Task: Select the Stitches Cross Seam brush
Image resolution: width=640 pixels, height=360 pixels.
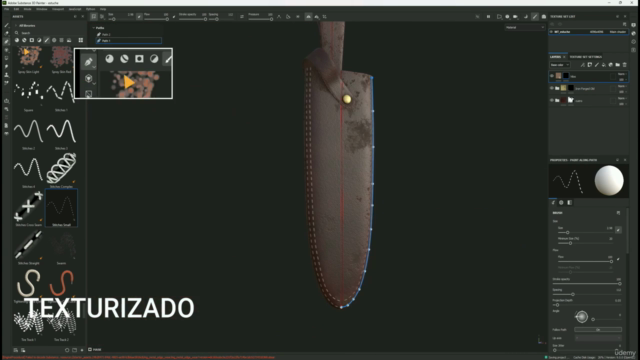Action: click(29, 209)
